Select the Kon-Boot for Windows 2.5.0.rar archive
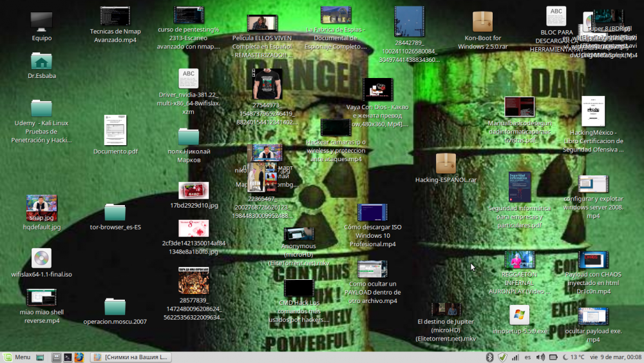The height and width of the screenshot is (363, 644). click(x=482, y=21)
